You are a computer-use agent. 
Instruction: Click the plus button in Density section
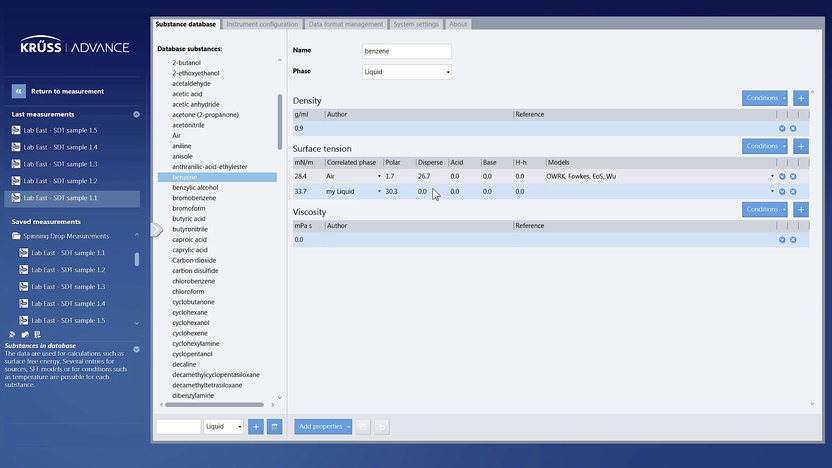[x=800, y=98]
